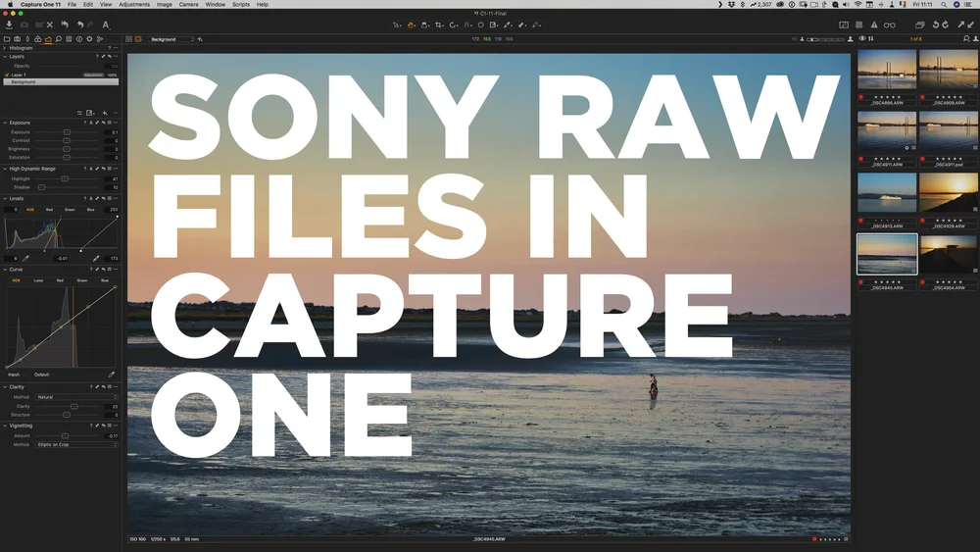This screenshot has width=980, height=552.
Task: Select the Select cursor tool
Action: pyautogui.click(x=396, y=25)
